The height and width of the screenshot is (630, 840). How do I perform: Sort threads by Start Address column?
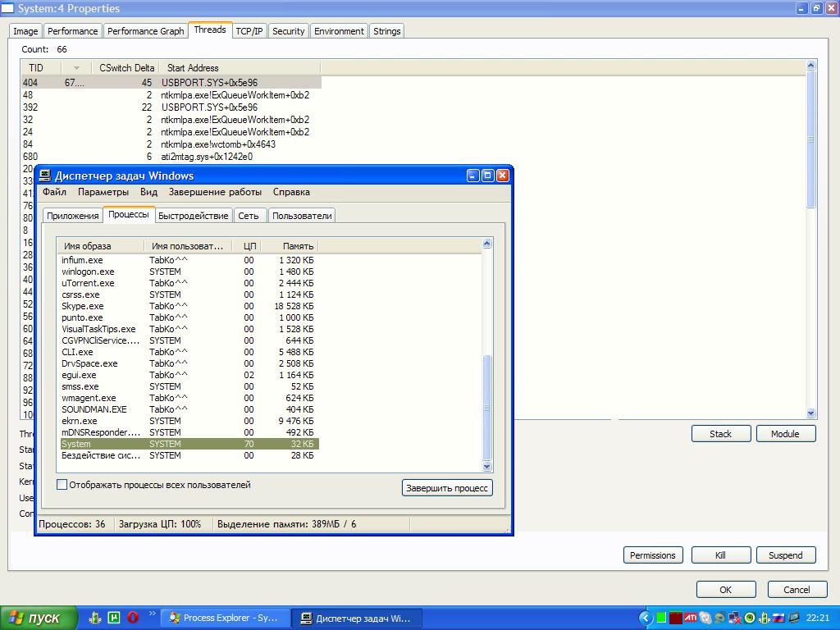tap(240, 68)
